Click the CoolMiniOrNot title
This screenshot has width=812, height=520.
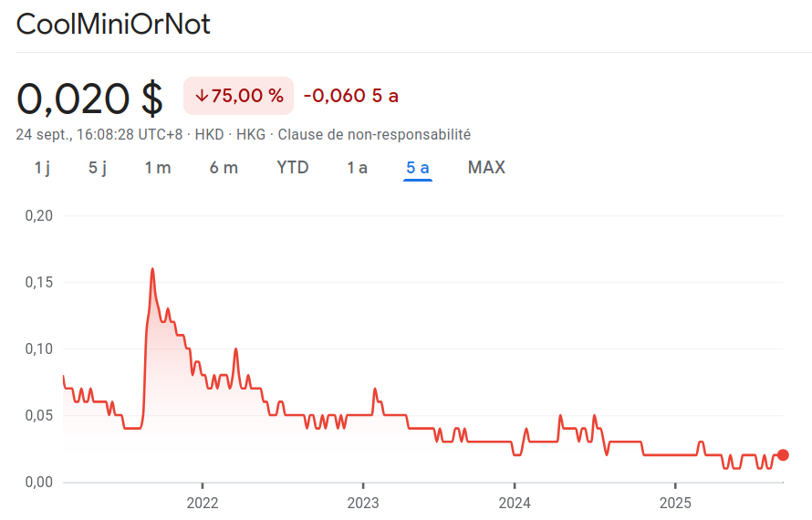coord(113,25)
